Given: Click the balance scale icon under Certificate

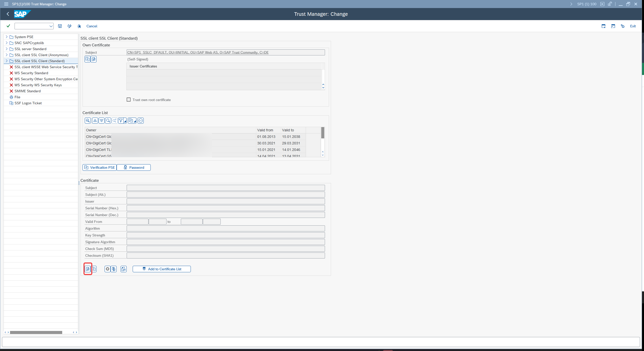Looking at the screenshot, I should point(114,269).
